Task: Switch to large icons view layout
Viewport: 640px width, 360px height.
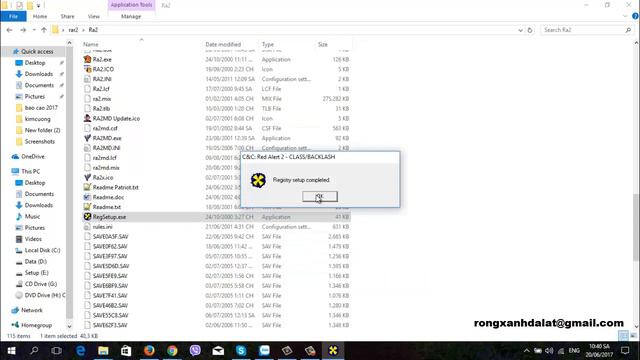Action: coord(633,336)
